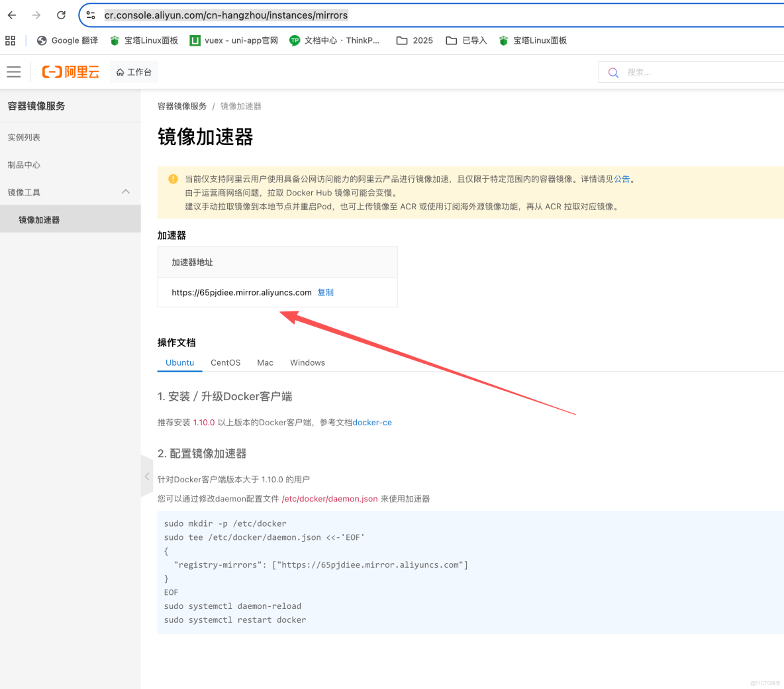Copy the accelerator address via 复制 link
Image resolution: width=784 pixels, height=689 pixels.
click(325, 292)
